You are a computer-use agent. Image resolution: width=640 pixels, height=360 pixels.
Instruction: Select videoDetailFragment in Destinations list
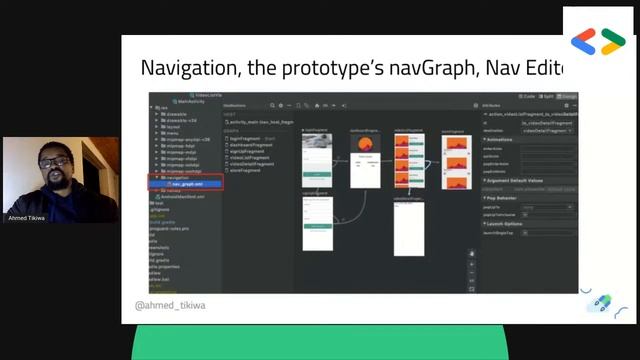point(250,164)
